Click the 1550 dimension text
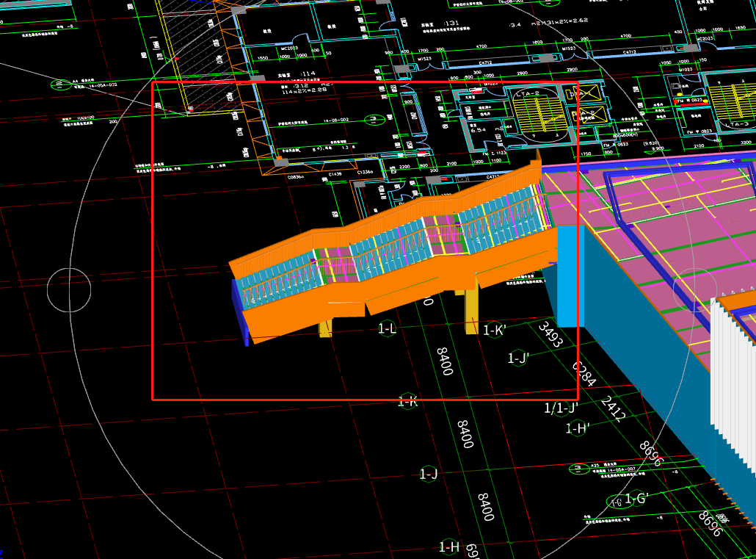Screen dimensions: 756x559 coord(263,58)
